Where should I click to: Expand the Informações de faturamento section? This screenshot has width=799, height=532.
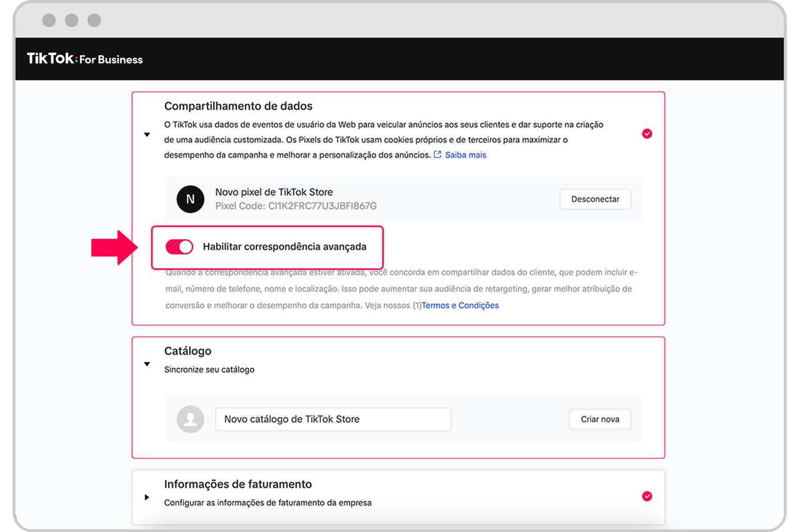[x=147, y=497]
